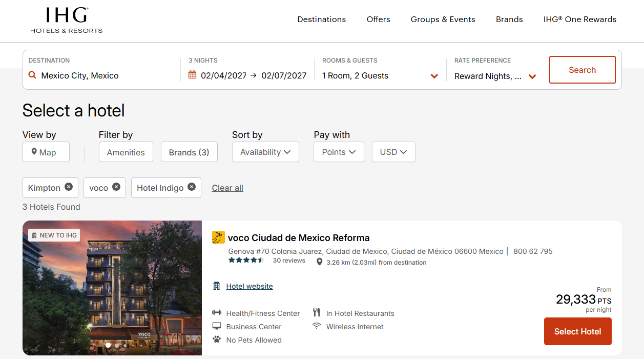Click the Health/Fitness Center dumbbell icon
Viewport: 644px width, 359px height.
[x=216, y=313]
